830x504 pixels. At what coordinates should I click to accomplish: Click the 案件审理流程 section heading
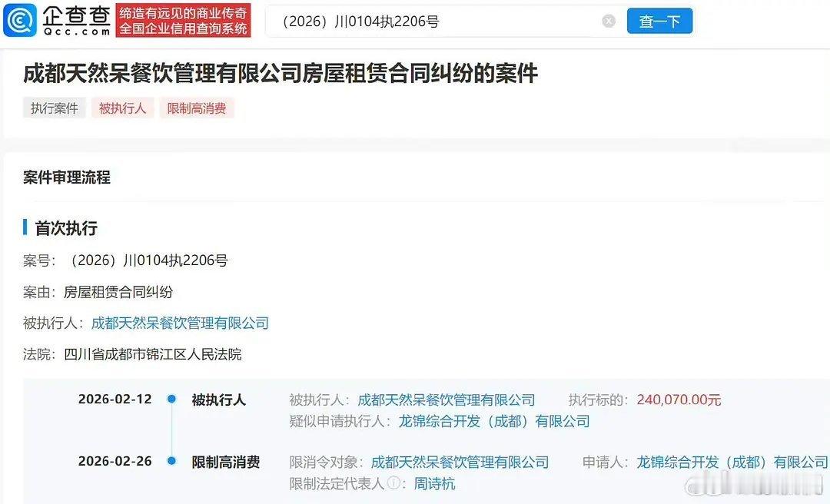point(67,177)
